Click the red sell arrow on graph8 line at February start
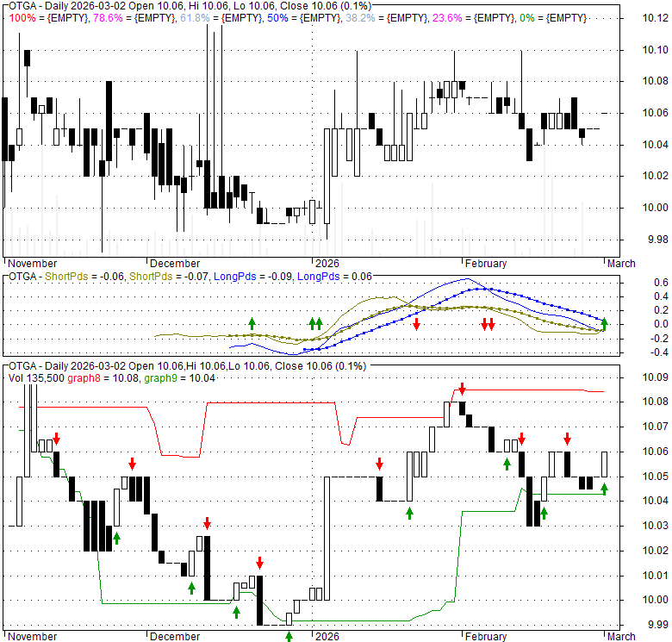The height and width of the screenshot is (642, 672). (x=462, y=389)
